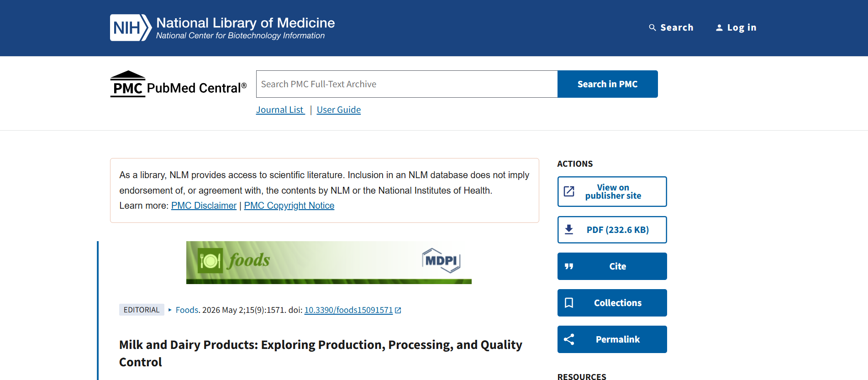
Task: Open the Log in option
Action: pos(736,27)
